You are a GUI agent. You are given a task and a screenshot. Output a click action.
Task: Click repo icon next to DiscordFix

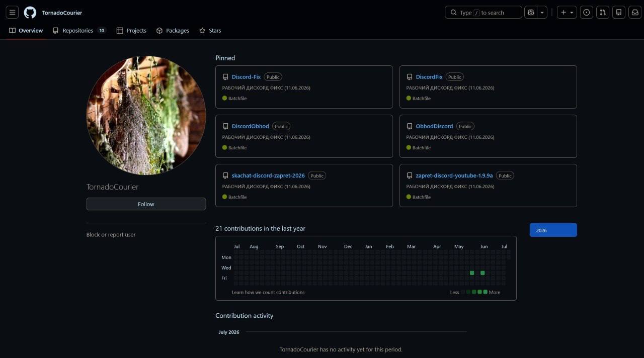pyautogui.click(x=410, y=77)
